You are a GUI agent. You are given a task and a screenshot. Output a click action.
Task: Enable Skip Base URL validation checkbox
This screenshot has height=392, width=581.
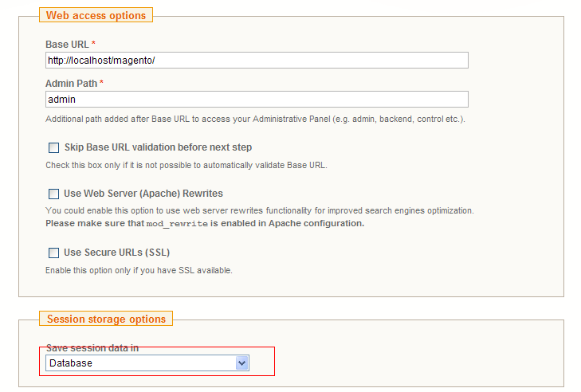(53, 147)
